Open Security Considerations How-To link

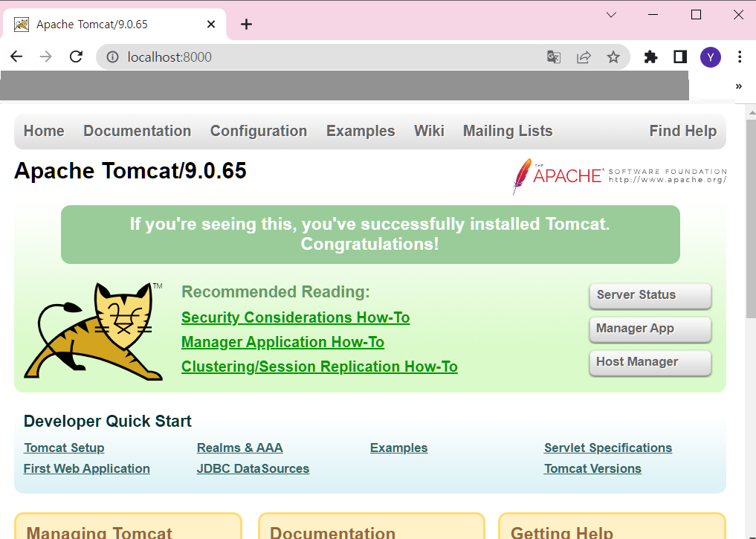pos(296,317)
